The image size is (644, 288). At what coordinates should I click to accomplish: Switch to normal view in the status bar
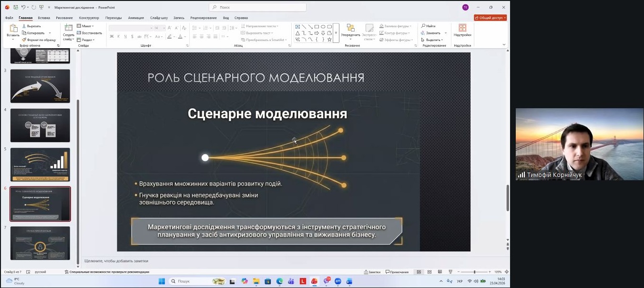tap(419, 272)
